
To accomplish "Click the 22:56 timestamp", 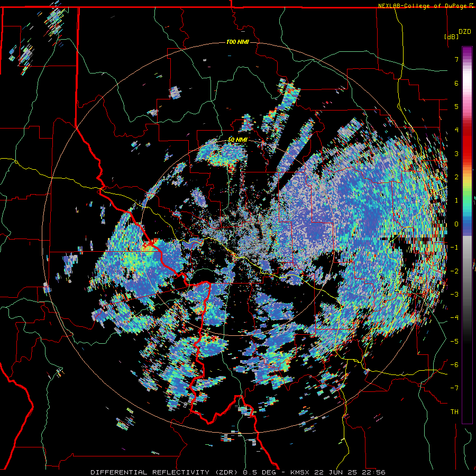I will tap(373, 472).
